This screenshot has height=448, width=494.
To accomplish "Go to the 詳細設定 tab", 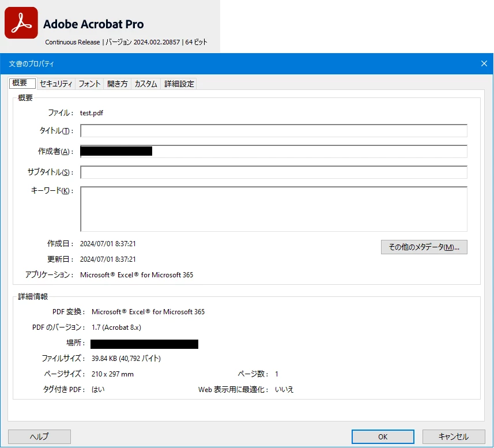I will click(x=179, y=84).
